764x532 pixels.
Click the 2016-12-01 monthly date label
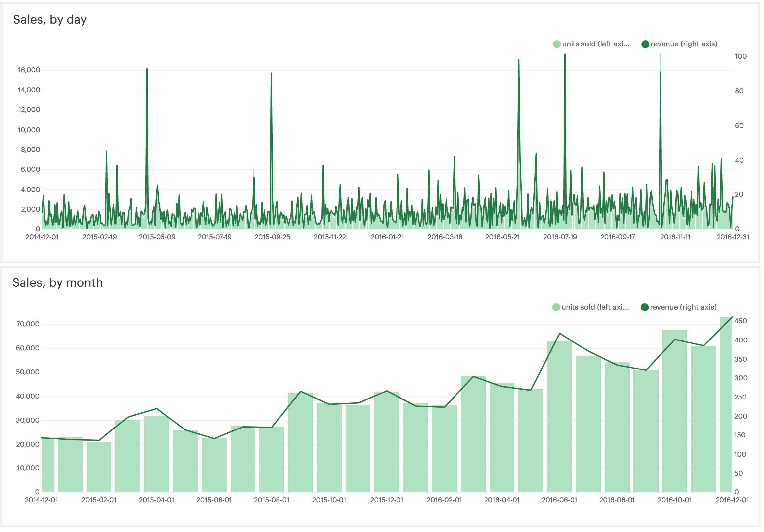732,500
